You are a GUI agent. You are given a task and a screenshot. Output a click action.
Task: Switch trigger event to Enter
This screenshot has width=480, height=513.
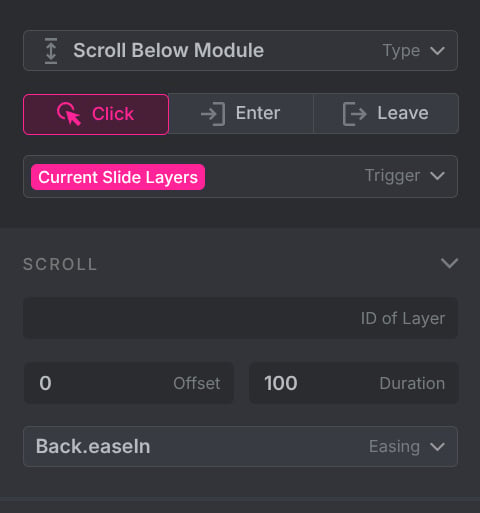click(x=241, y=114)
